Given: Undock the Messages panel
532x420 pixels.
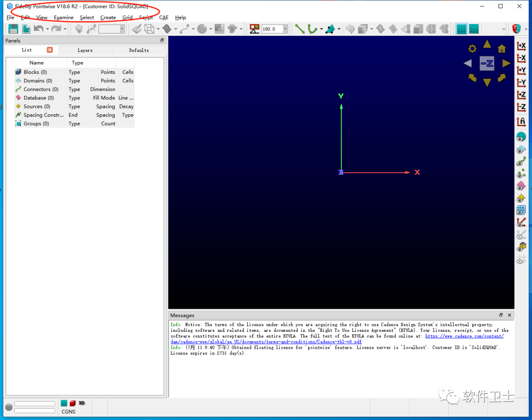Looking at the screenshot, I should [500, 315].
